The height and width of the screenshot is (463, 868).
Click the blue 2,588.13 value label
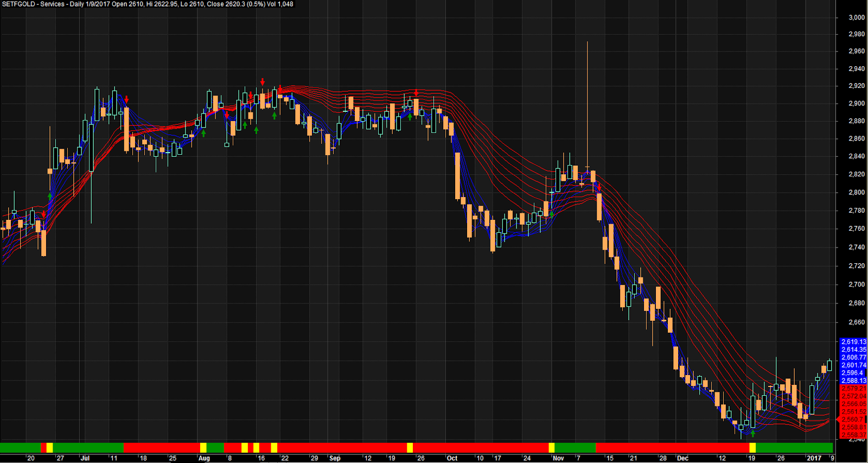[853, 381]
